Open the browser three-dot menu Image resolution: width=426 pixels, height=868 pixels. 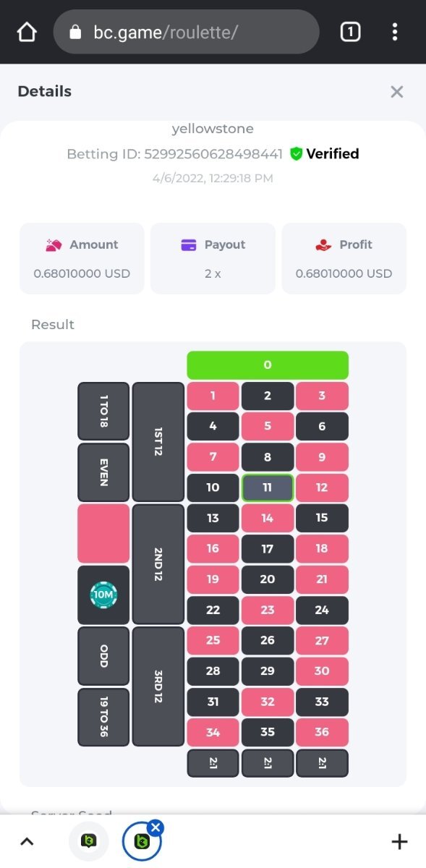coord(395,32)
